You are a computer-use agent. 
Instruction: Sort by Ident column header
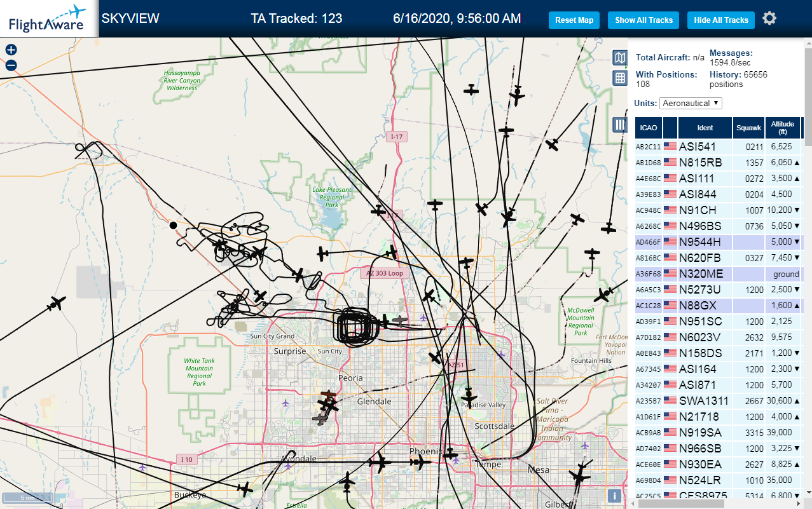coord(705,128)
